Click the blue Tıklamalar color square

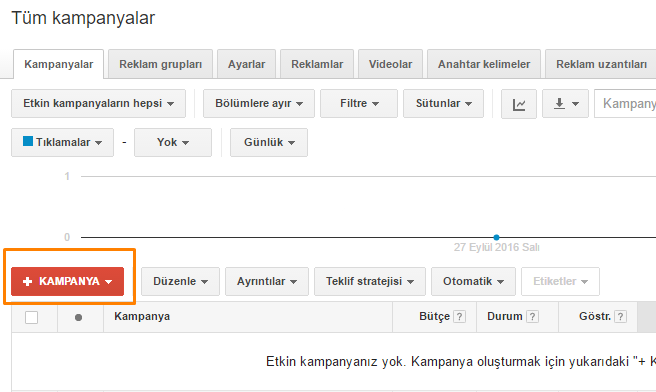28,141
